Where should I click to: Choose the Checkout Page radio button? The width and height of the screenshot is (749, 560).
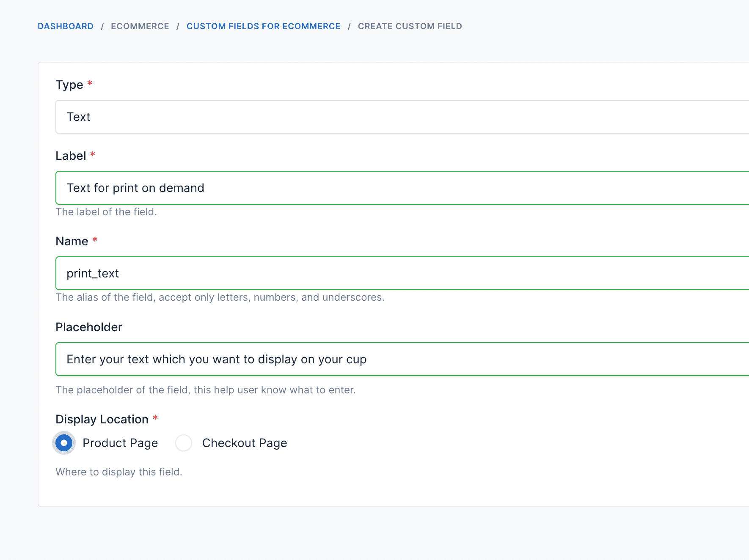[184, 443]
